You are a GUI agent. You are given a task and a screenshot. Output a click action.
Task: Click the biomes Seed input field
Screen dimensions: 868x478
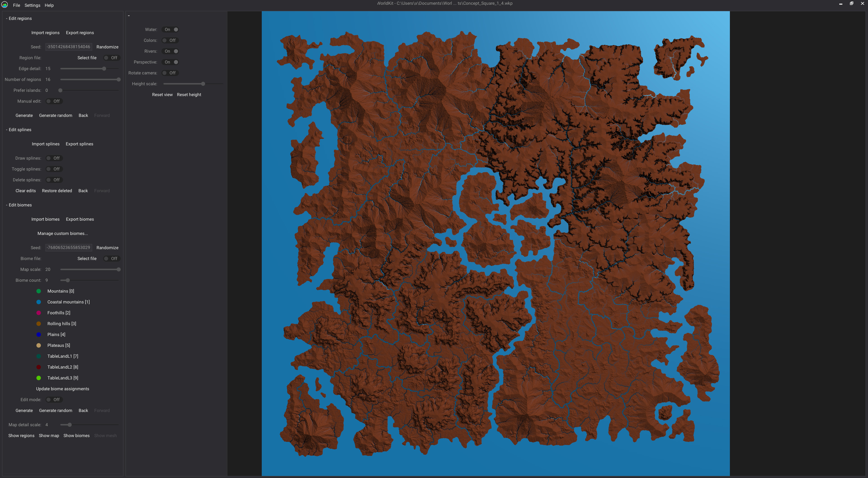point(68,247)
